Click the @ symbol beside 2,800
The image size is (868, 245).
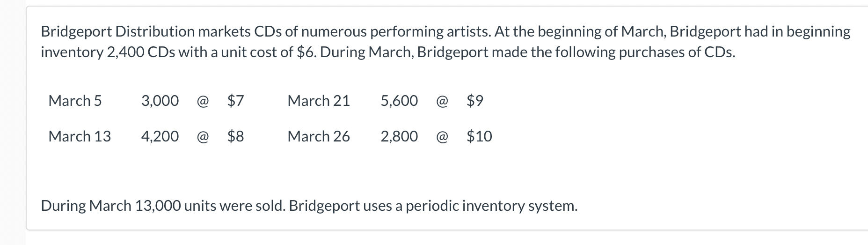click(x=442, y=136)
